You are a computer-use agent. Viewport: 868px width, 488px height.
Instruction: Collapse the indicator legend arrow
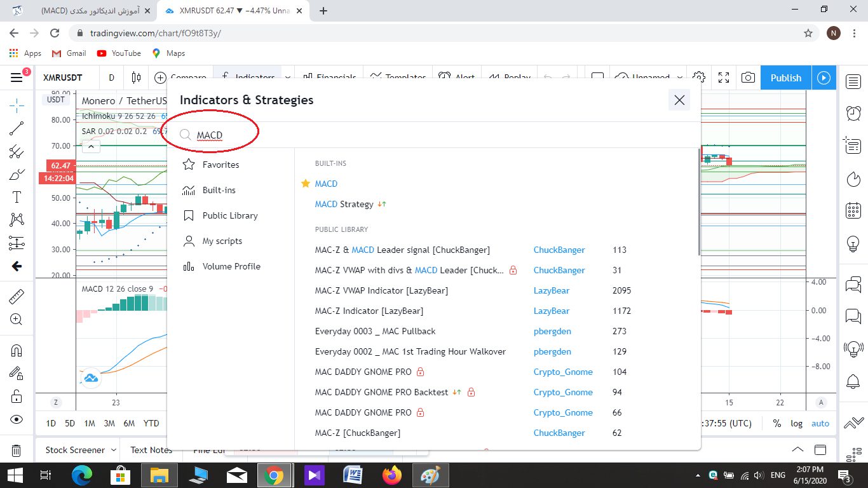90,147
